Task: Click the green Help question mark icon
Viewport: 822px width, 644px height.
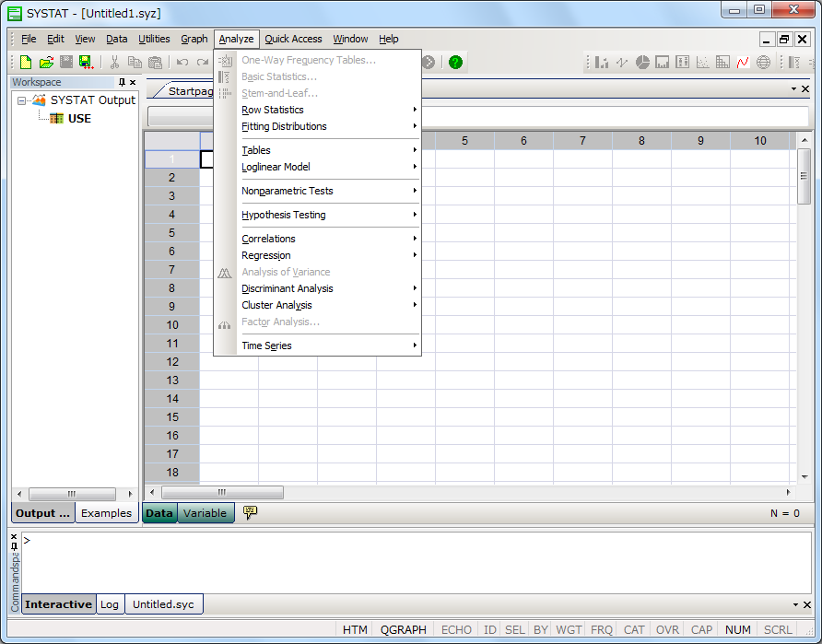Action: pos(455,63)
